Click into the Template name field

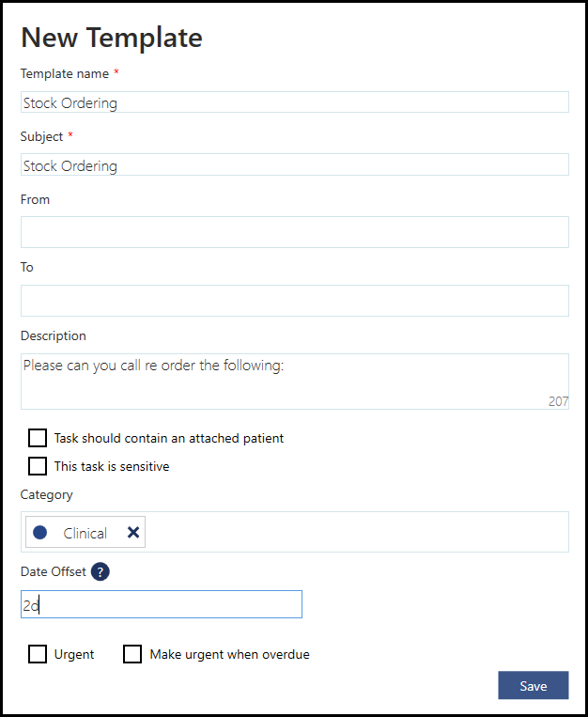point(294,102)
